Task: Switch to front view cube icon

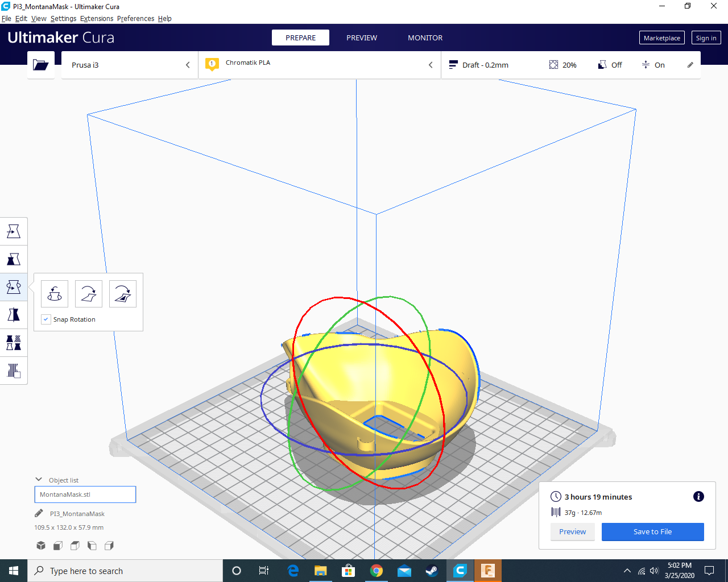Action: point(58,546)
